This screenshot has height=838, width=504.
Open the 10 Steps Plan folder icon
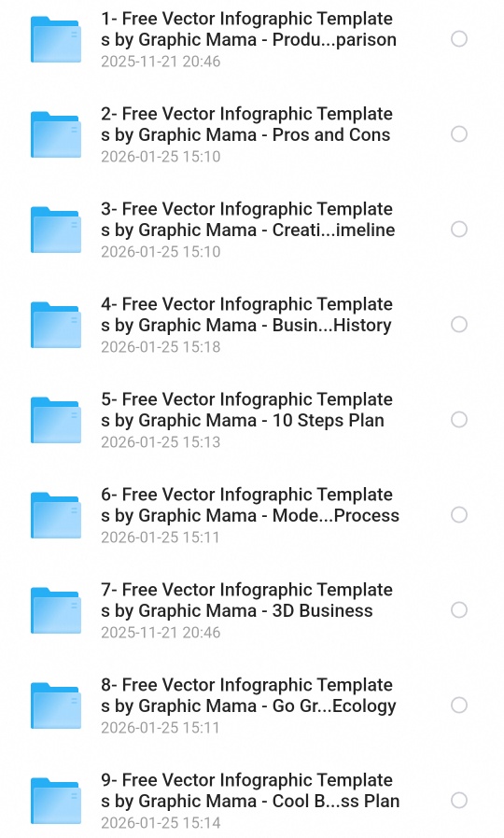[x=56, y=420]
